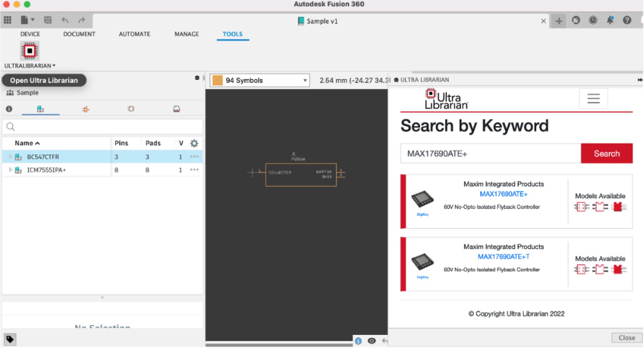Open the File menu icon
644x348 pixels.
pyautogui.click(x=27, y=20)
